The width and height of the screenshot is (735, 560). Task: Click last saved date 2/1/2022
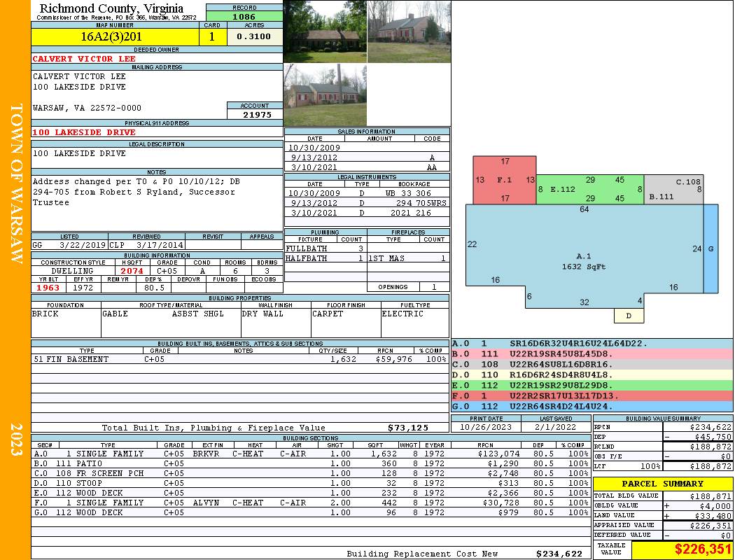pyautogui.click(x=556, y=428)
